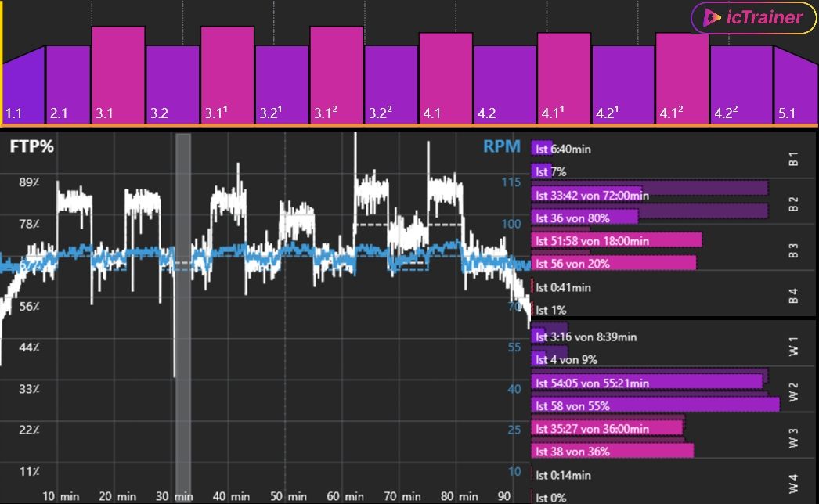Click the icTrainer logo badge
Image resolution: width=819 pixels, height=504 pixels.
[752, 17]
